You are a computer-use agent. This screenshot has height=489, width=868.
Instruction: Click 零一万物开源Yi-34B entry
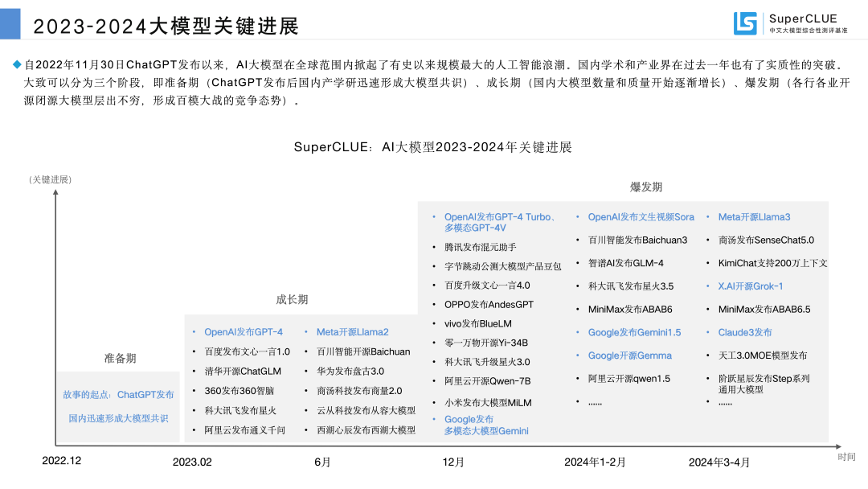coord(486,343)
